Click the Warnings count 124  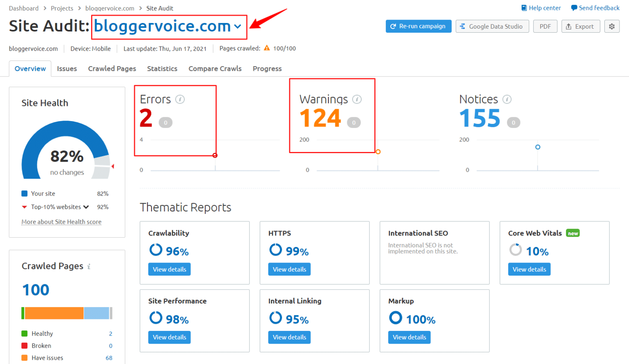pos(320,118)
